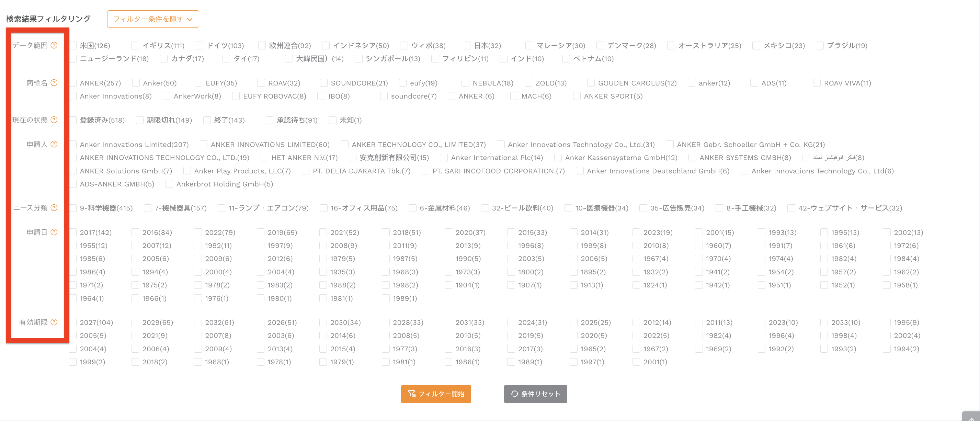Viewport: 980px width, 421px height.
Task: Select application year 2016(84) checkbox
Action: tap(135, 232)
